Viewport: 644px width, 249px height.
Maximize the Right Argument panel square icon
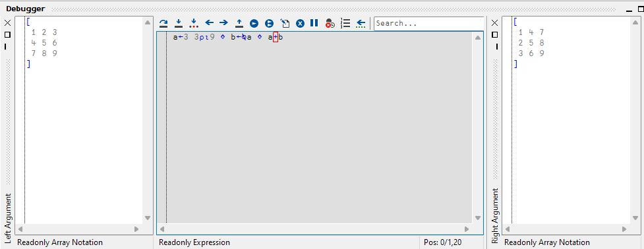[494, 34]
